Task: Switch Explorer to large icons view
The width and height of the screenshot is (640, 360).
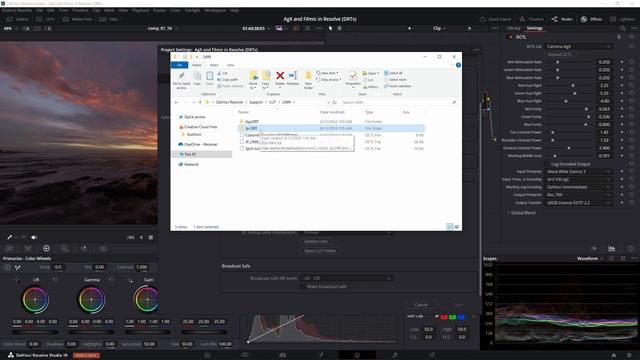Action: click(x=457, y=227)
